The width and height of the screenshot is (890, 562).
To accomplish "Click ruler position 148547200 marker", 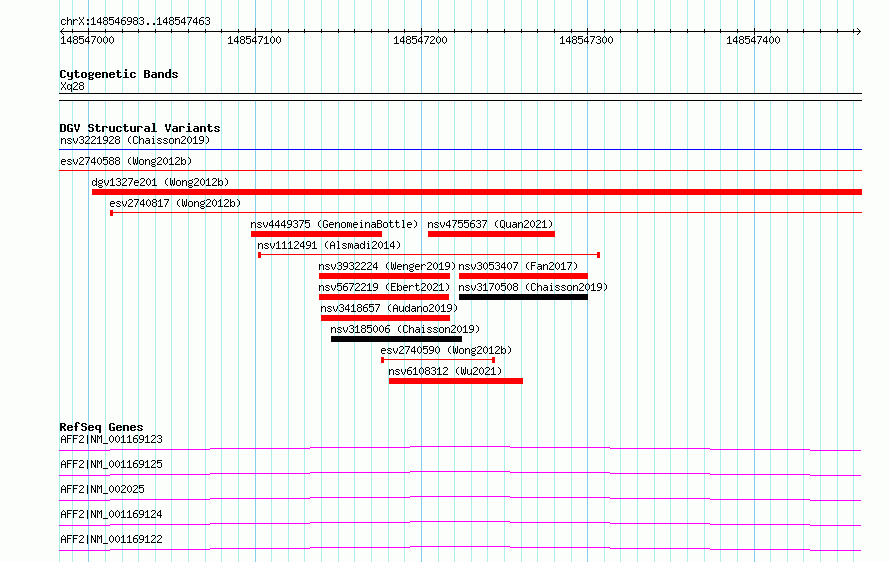I will point(420,40).
